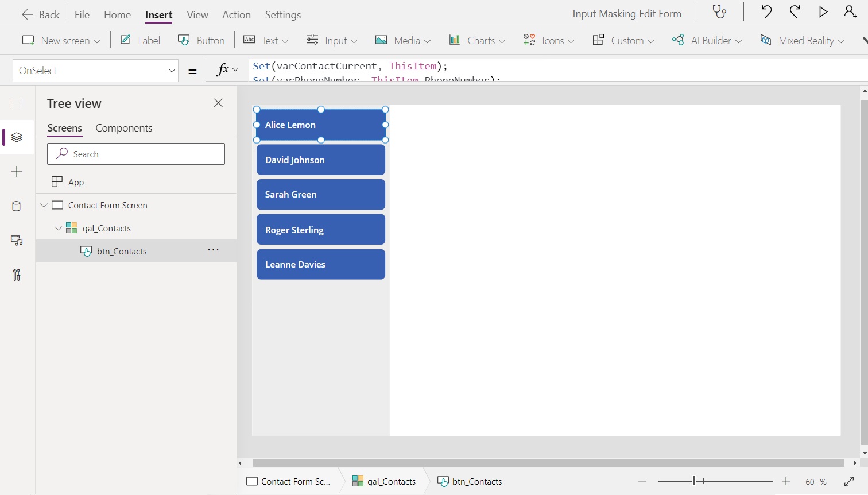Open the App checker stethoscope icon
The image size is (868, 495).
[719, 11]
